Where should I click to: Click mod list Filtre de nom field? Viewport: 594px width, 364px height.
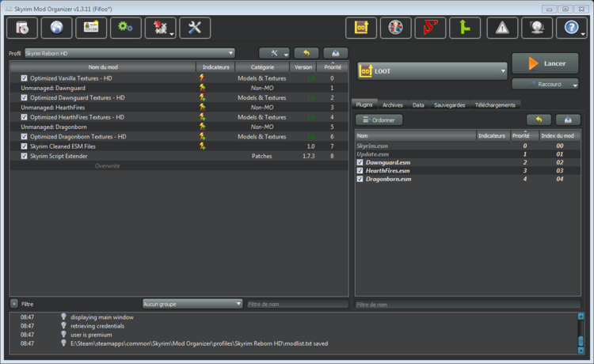tap(297, 304)
